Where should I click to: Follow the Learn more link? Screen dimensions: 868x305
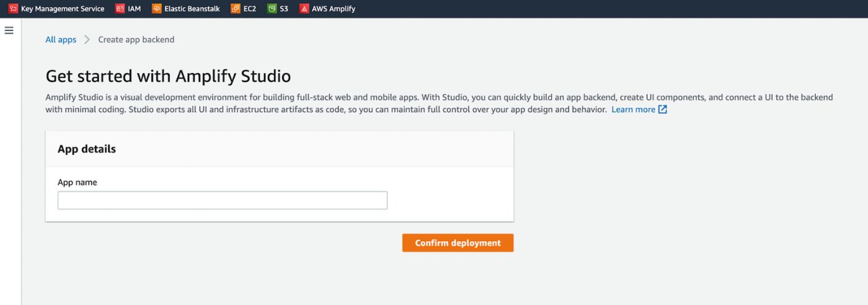coord(633,110)
